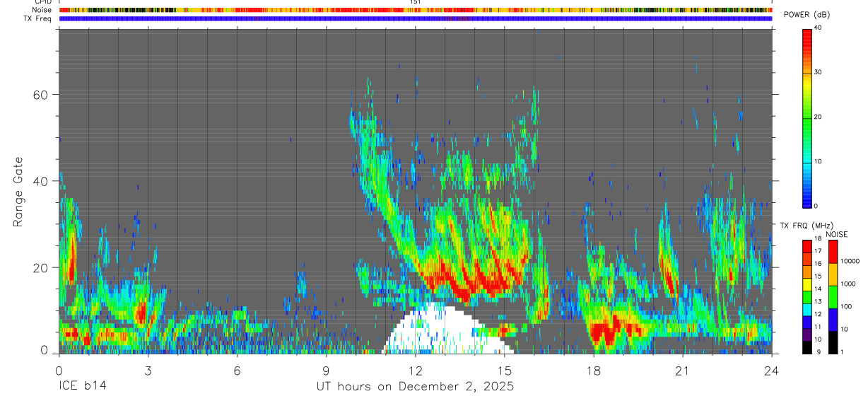Screen dimensions: 868x401
Task: Pick the black 9-10 MHz TX FRQ swatch
Action: tap(807, 347)
